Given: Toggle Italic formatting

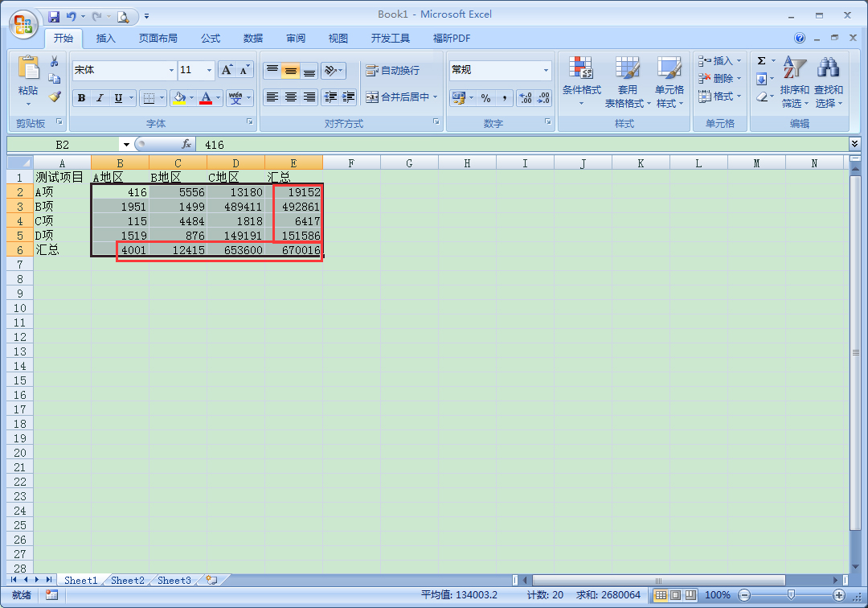Looking at the screenshot, I should coord(100,98).
